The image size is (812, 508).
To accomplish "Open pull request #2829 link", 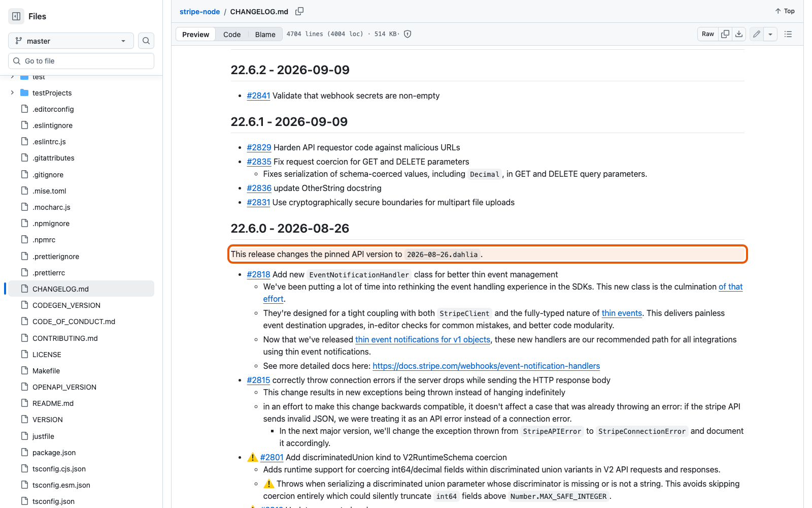I will click(259, 147).
